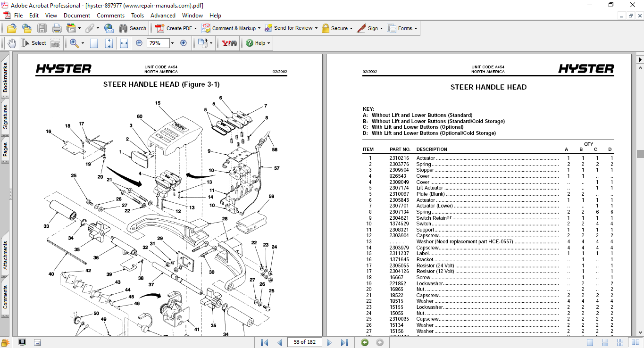Pick the Zoom In magnifier tool
This screenshot has height=348, width=644.
pos(74,43)
